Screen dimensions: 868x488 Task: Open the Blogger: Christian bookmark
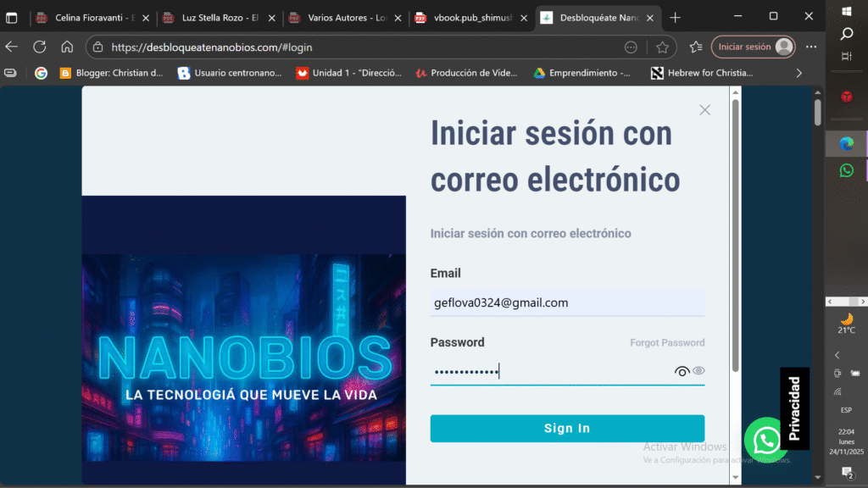111,73
